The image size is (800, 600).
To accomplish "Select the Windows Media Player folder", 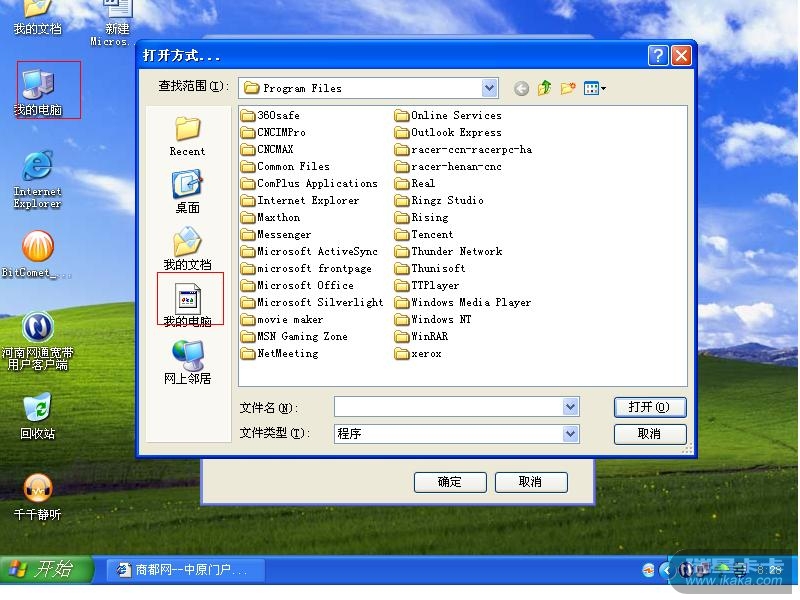I will tap(463, 303).
